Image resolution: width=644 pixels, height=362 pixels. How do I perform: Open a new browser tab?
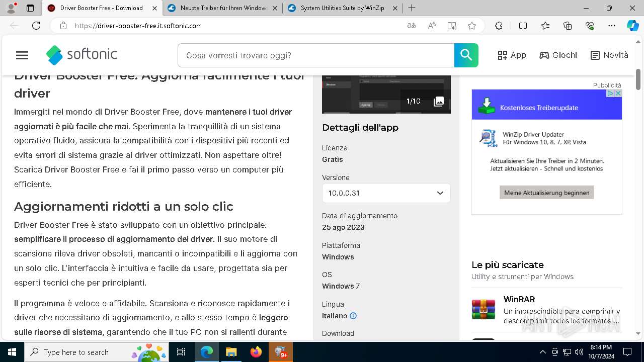point(412,8)
